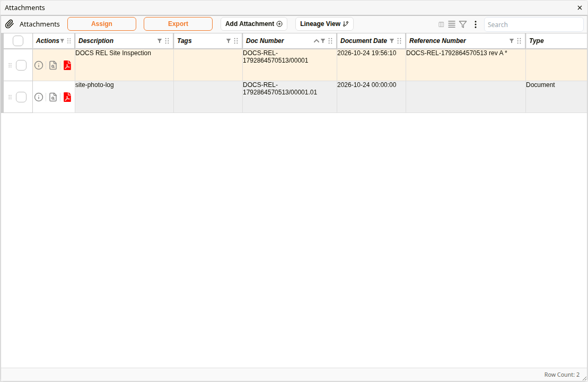The width and height of the screenshot is (588, 382).
Task: Check the site-photo-log row checkbox
Action: pos(21,97)
